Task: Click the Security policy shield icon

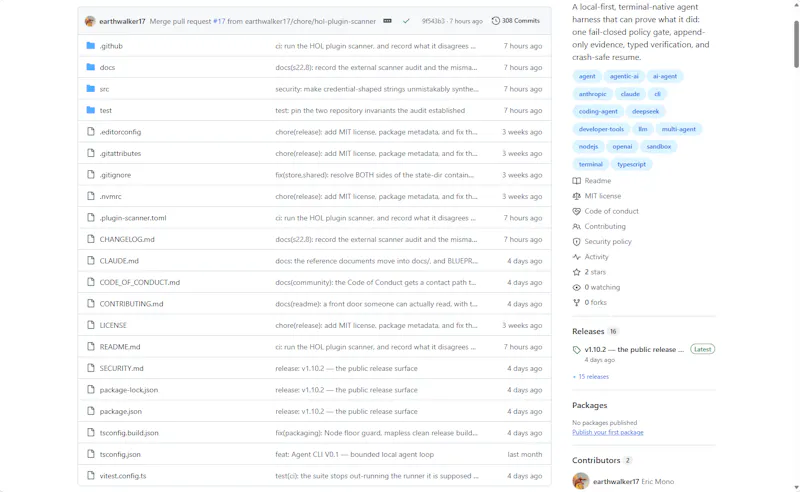Action: [x=577, y=241]
